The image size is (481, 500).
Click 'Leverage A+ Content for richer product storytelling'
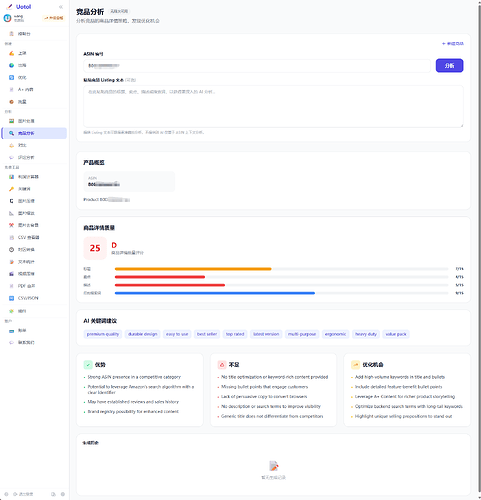[405, 396]
